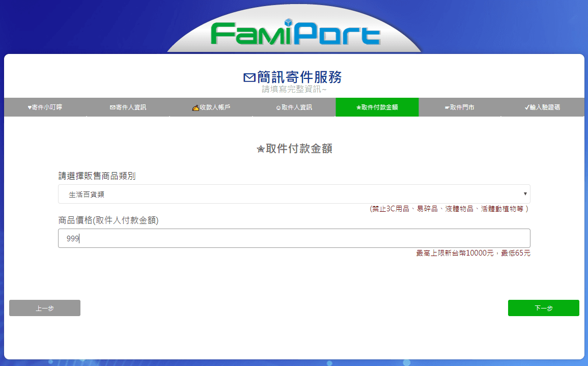Focus the price field containing 999
The width and height of the screenshot is (588, 366).
[x=294, y=238]
